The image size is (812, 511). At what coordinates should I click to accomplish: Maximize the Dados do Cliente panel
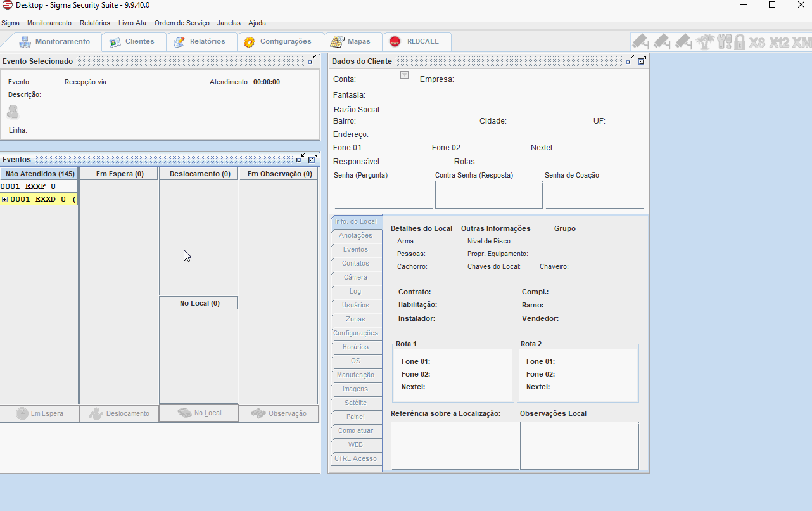pos(642,60)
